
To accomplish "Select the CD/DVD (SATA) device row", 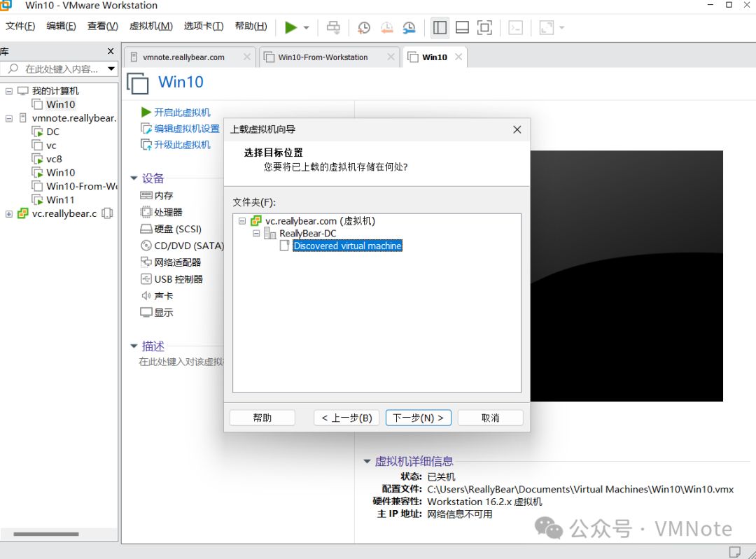I will tap(182, 246).
